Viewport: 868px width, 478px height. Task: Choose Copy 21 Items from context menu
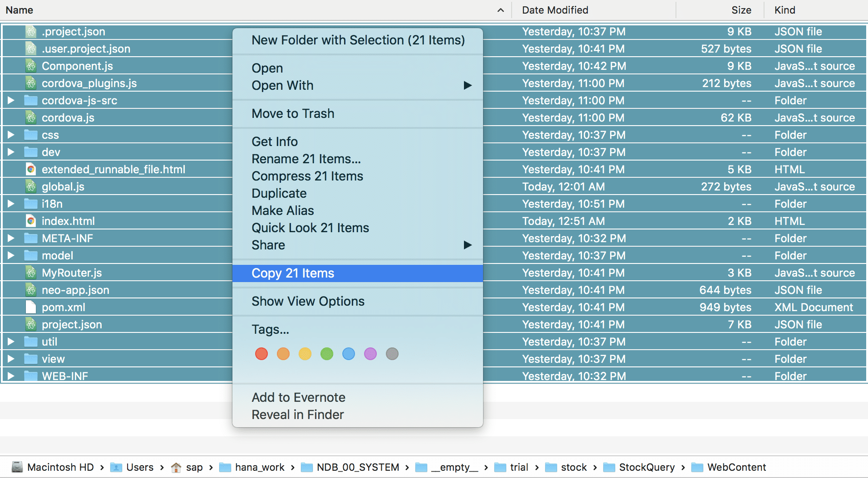(x=293, y=273)
